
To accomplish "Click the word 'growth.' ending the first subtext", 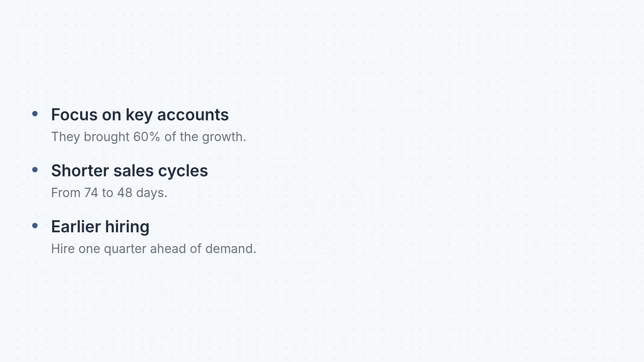I will (x=224, y=137).
